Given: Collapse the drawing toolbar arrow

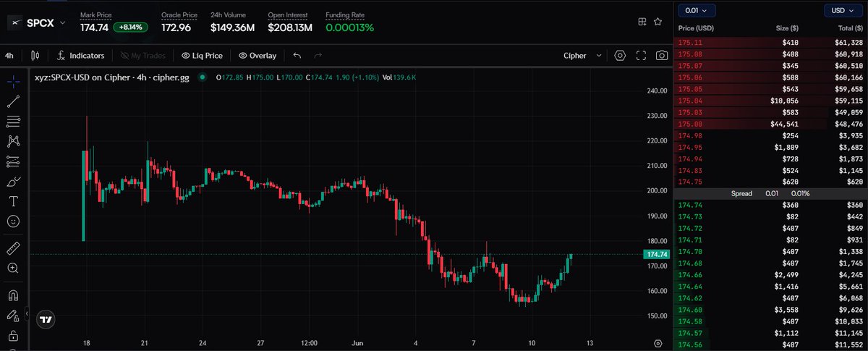Looking at the screenshot, I should pos(27,315).
